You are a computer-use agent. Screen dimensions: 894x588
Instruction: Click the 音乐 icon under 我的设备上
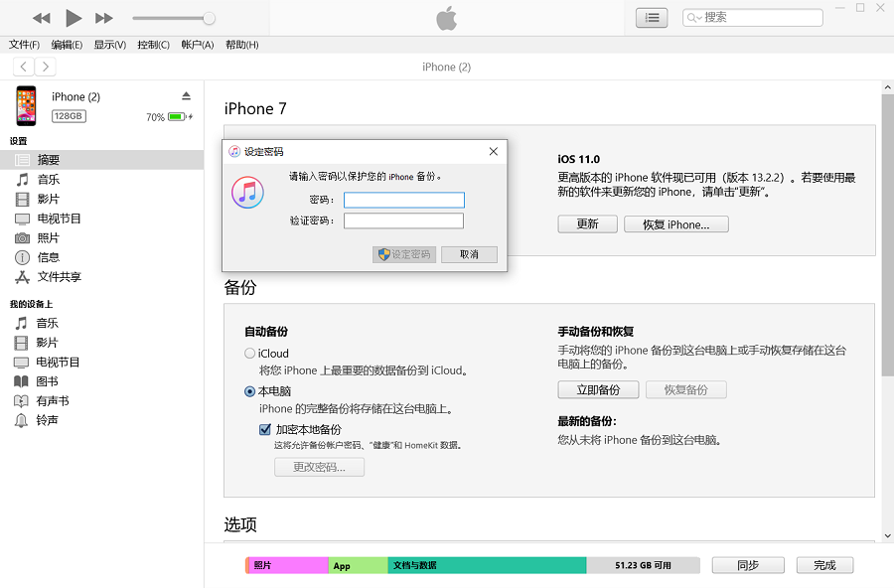coord(21,324)
